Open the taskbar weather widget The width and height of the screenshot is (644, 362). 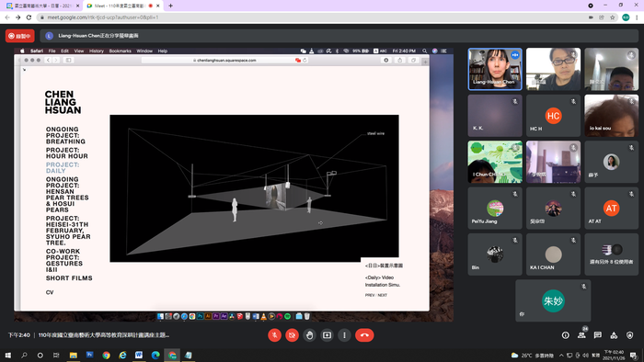point(533,355)
